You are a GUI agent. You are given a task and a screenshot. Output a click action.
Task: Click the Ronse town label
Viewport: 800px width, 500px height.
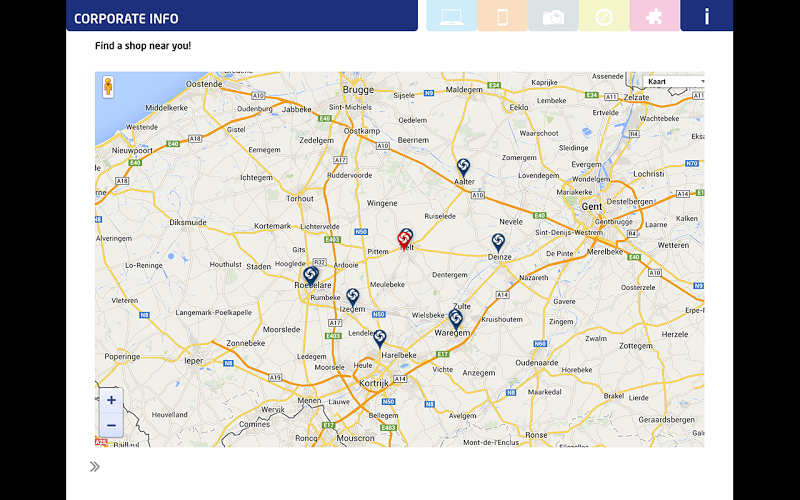(536, 435)
